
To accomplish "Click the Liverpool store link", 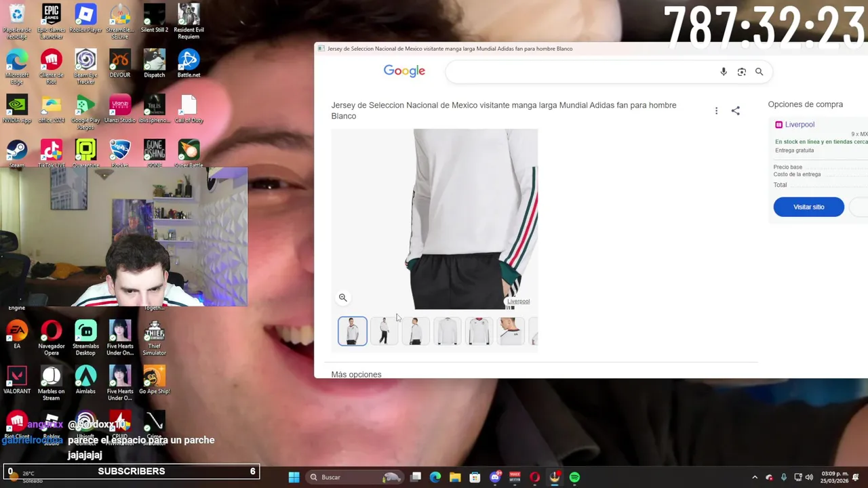I will point(800,125).
